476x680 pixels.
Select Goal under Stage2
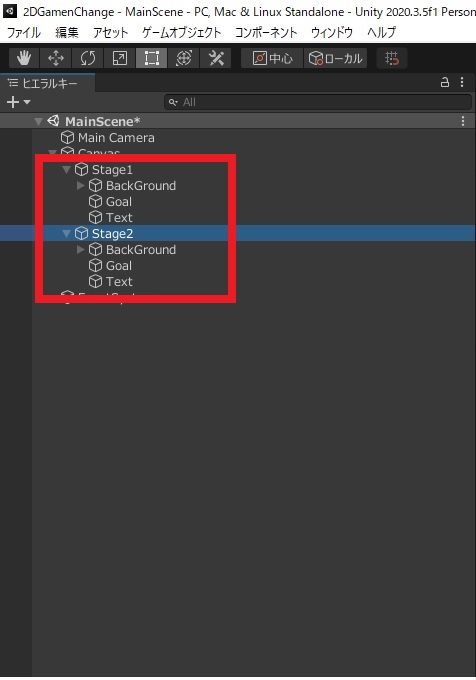pos(119,265)
